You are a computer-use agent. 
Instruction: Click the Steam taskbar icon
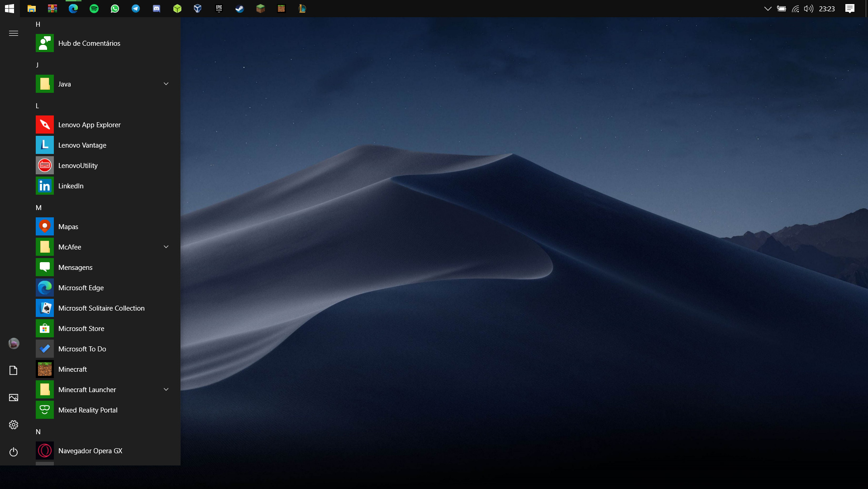click(240, 9)
